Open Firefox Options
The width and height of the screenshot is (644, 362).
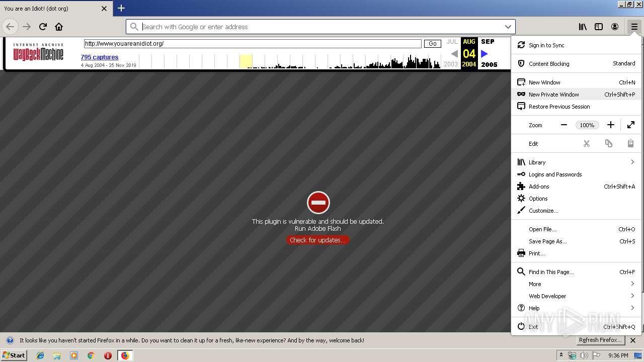click(x=576, y=199)
